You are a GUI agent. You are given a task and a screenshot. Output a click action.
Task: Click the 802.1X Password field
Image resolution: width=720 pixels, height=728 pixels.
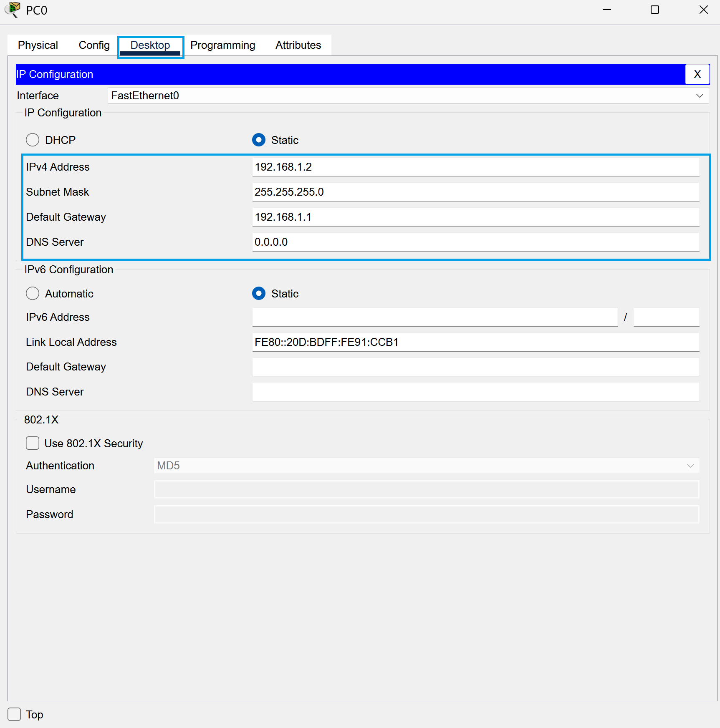tap(427, 514)
